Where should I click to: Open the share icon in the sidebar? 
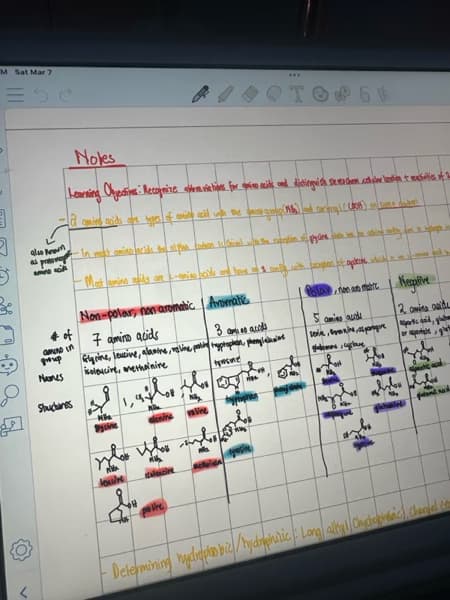(5, 306)
